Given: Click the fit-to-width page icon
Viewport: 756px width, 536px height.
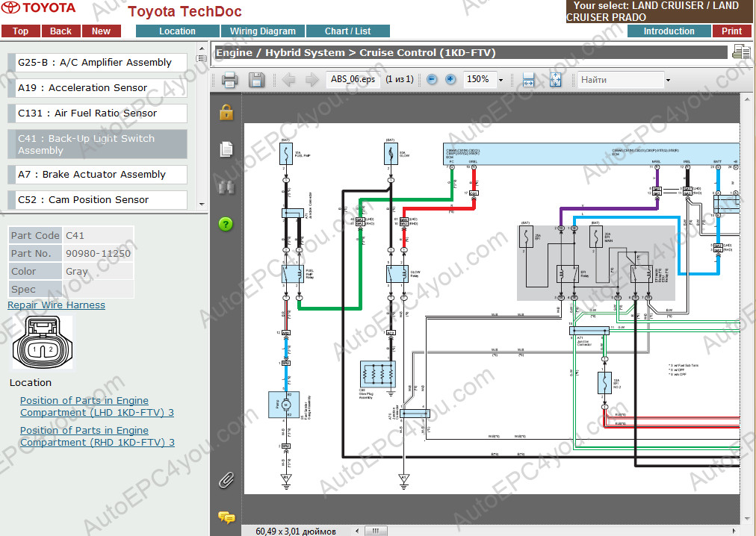Looking at the screenshot, I should [528, 80].
